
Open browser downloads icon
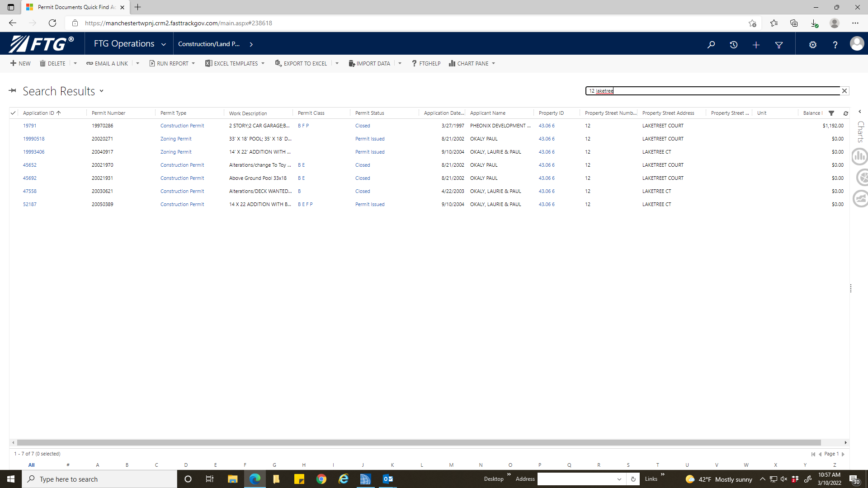coord(814,23)
